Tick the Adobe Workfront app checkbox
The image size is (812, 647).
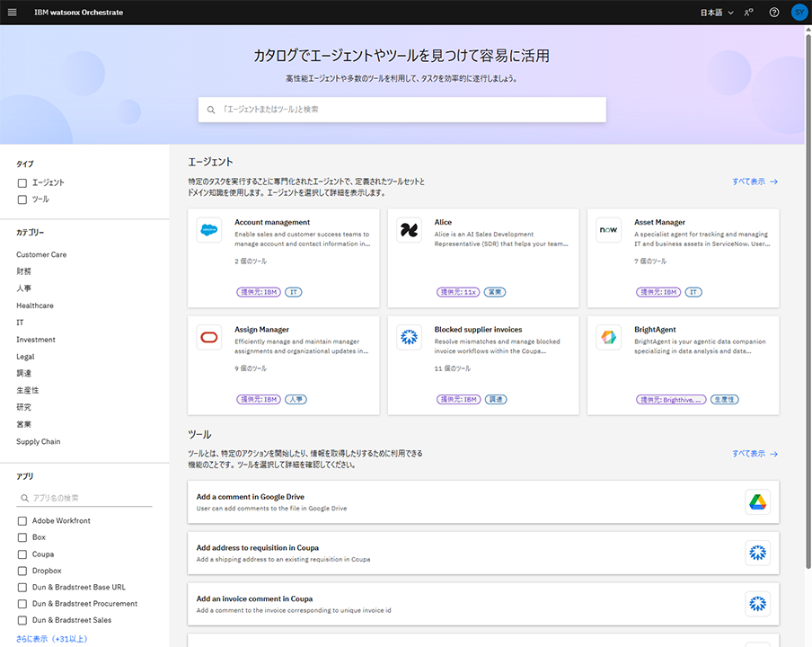pyautogui.click(x=22, y=521)
